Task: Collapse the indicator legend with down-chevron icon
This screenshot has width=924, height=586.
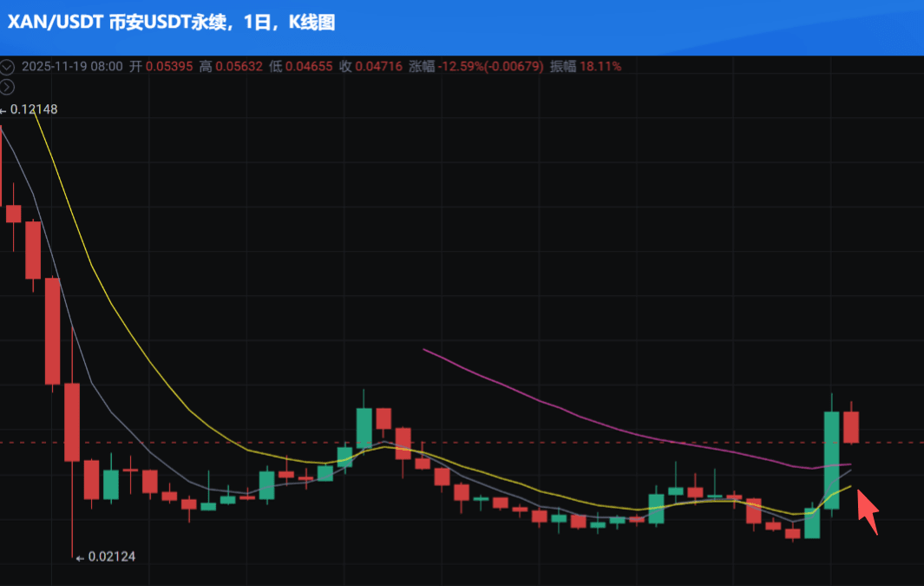Action: [7, 66]
